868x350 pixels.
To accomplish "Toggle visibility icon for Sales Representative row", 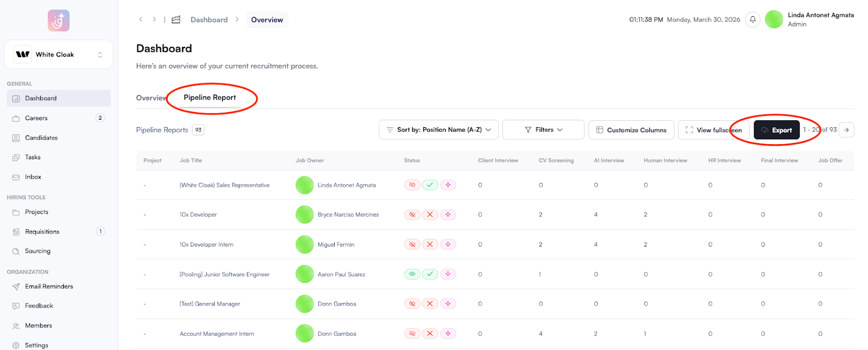I will pyautogui.click(x=412, y=185).
